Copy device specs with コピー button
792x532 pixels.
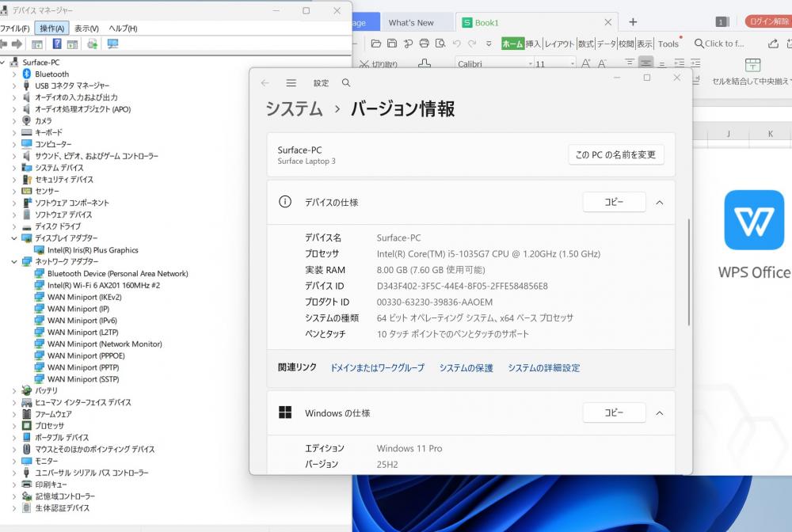(x=614, y=203)
